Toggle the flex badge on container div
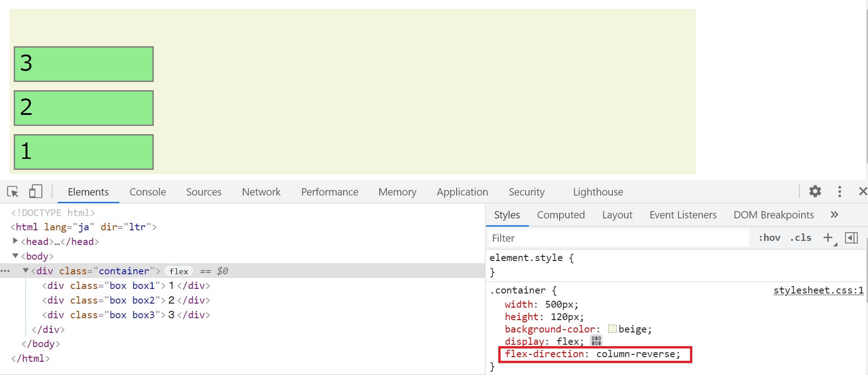The height and width of the screenshot is (375, 868). [x=178, y=271]
